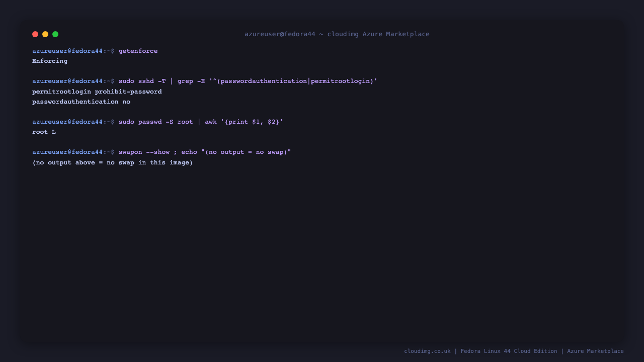This screenshot has height=362, width=644.
Task: Click the yellow minimize window dot
Action: tap(45, 34)
